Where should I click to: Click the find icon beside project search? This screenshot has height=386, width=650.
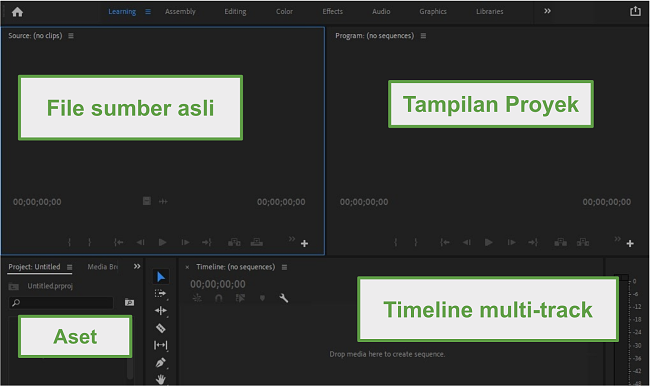tap(129, 303)
